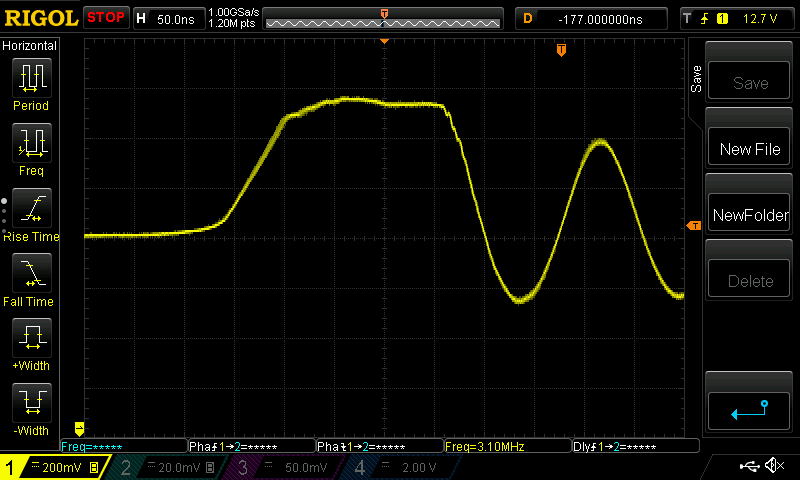Image resolution: width=800 pixels, height=480 pixels.
Task: Enable channel 2 at 20.0mV
Action: pos(167,467)
